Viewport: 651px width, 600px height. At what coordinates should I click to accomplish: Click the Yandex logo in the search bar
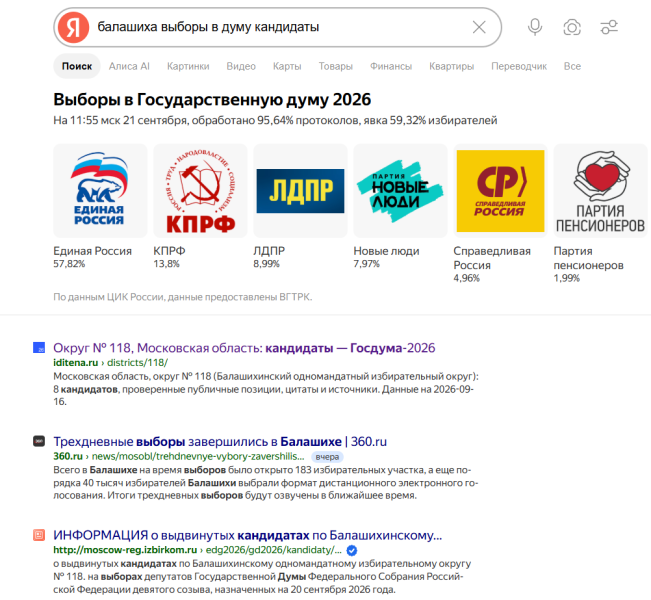point(73,27)
